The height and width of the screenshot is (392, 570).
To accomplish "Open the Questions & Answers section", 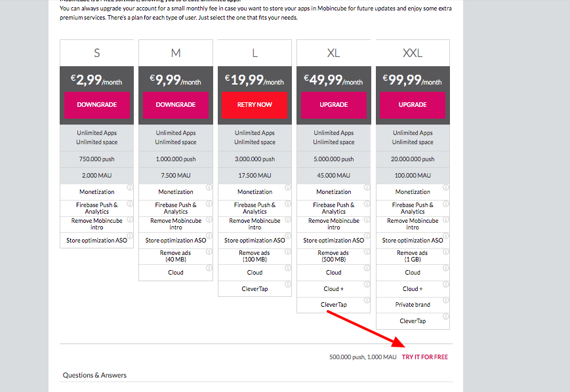I will [94, 376].
